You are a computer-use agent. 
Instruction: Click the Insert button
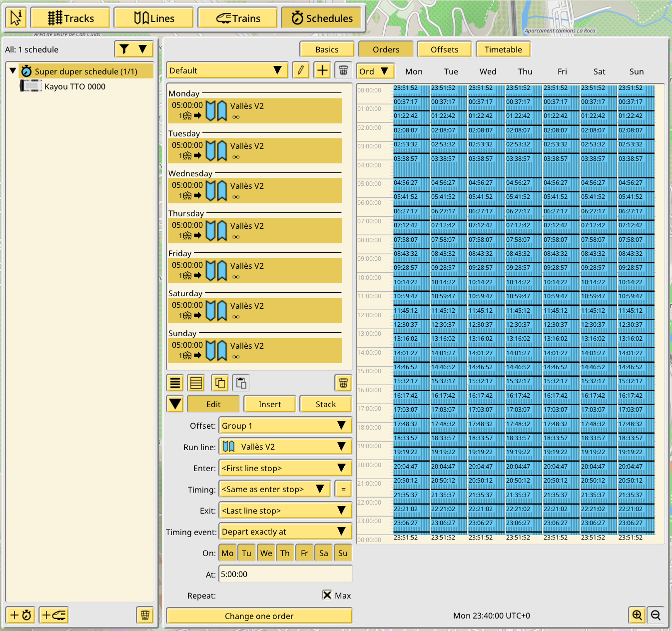270,404
